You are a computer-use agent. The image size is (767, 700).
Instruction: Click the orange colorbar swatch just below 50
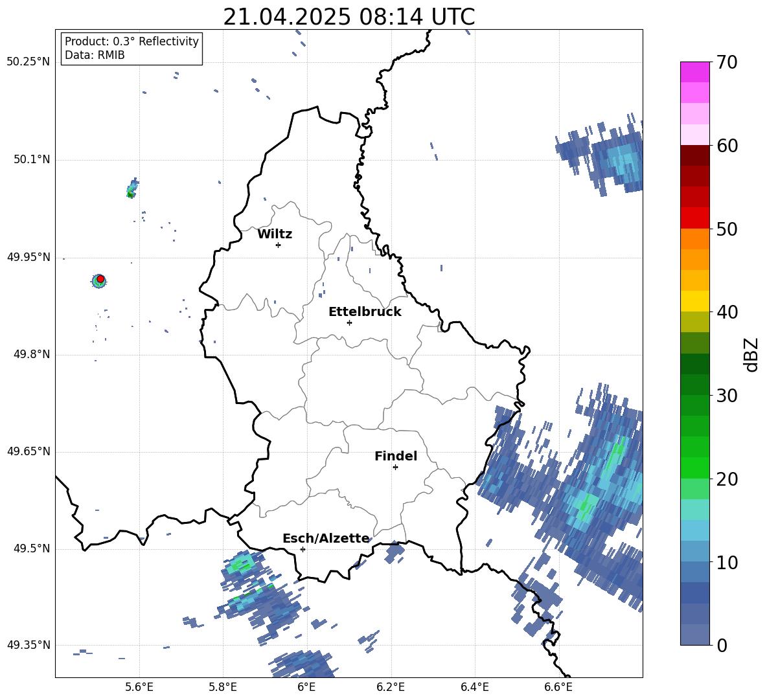694,238
